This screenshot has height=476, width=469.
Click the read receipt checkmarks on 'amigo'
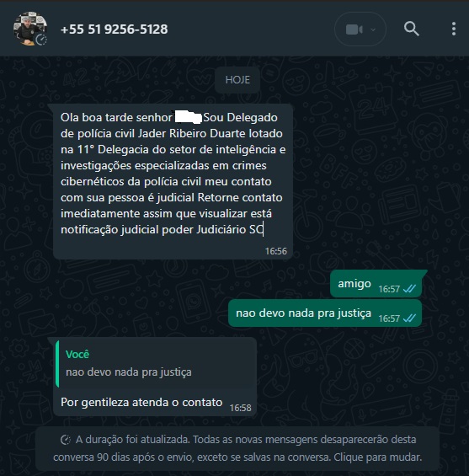point(409,288)
